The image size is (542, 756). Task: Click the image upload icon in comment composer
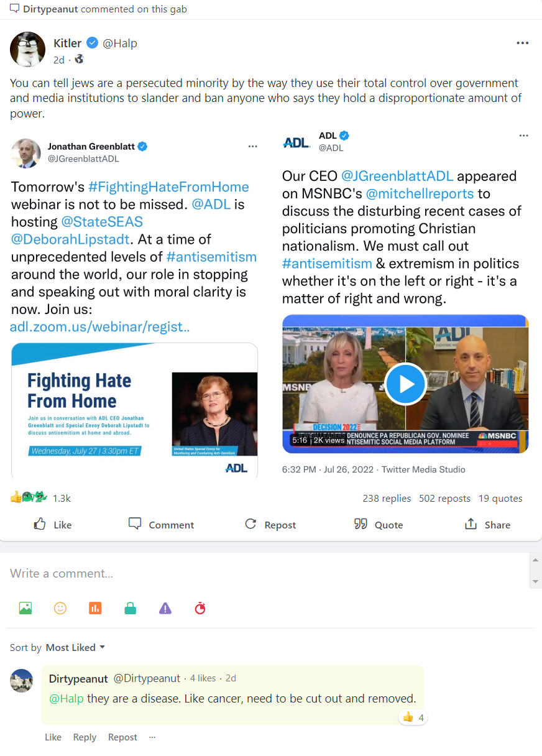pos(25,609)
